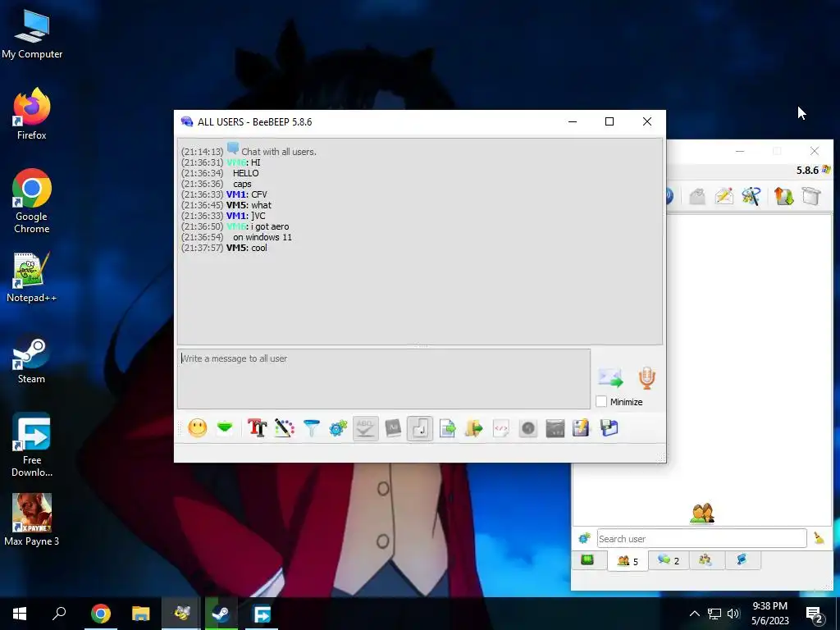
Task: Open chat settings blue gears icon
Action: coord(338,428)
